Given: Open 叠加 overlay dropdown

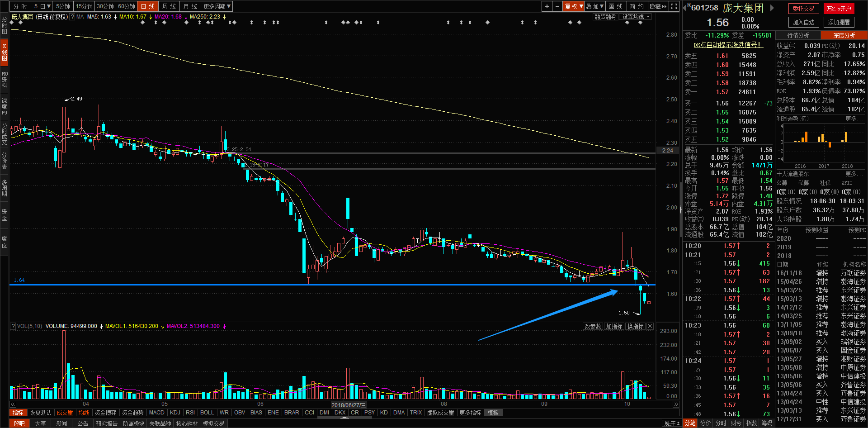Looking at the screenshot, I should coord(595,6).
